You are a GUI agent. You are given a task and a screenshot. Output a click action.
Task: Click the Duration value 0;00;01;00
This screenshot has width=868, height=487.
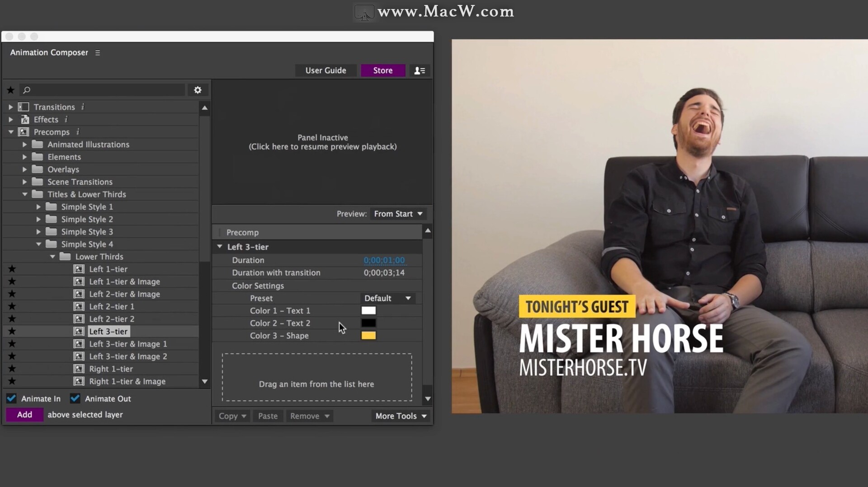coord(384,260)
